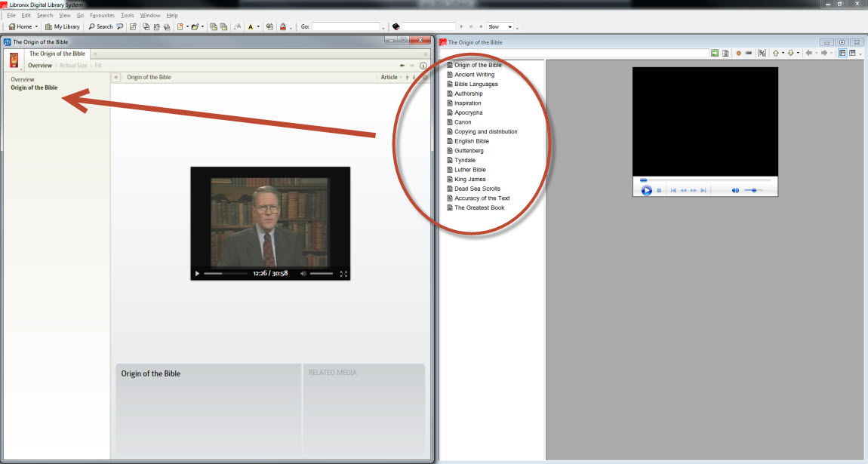
Task: Adjust the volume slider of the left video
Action: point(321,273)
